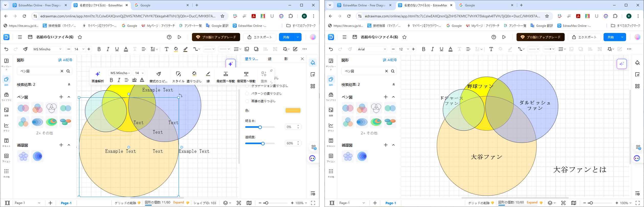Image resolution: width=644 pixels, height=207 pixels.
Task: Adjust the 透明度 slider handle
Action: click(x=263, y=144)
